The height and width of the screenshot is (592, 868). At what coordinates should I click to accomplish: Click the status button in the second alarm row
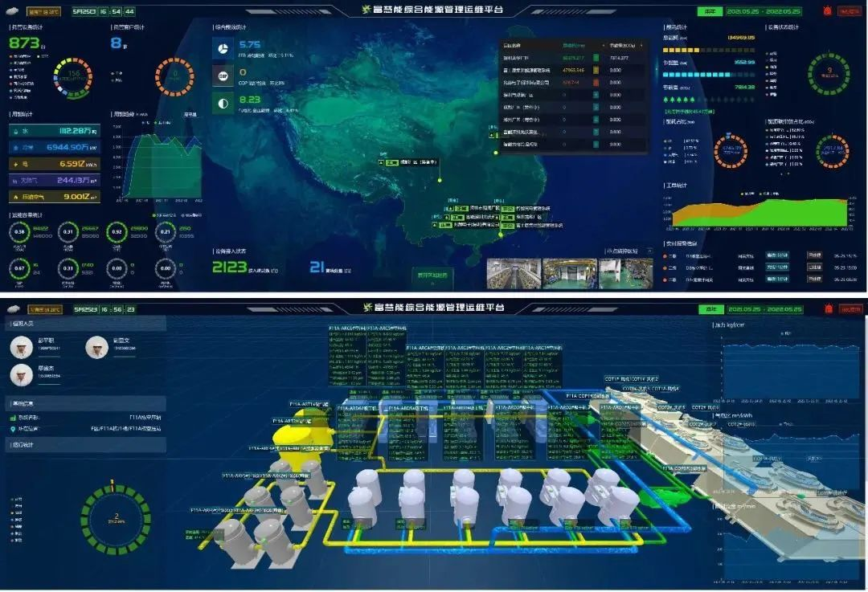point(814,267)
